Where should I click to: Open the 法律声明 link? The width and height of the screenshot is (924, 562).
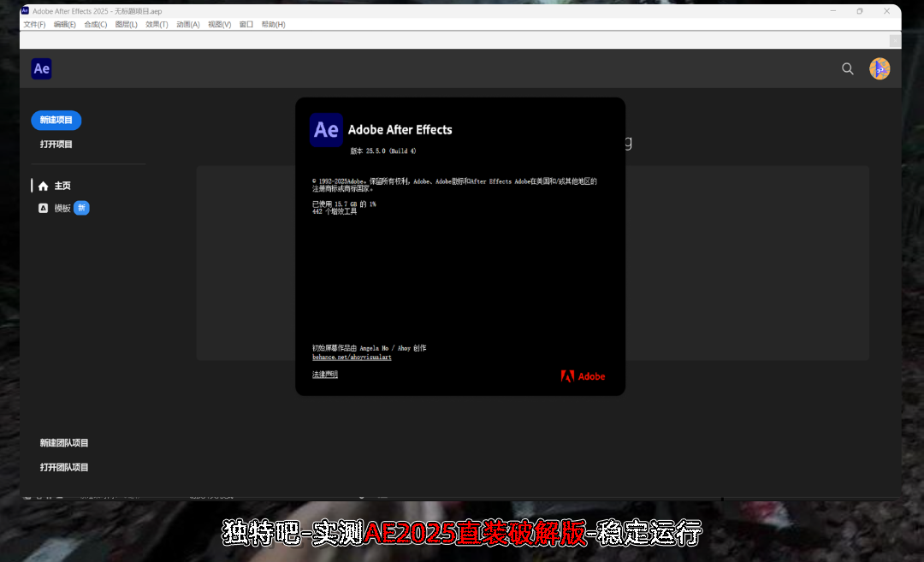[325, 374]
